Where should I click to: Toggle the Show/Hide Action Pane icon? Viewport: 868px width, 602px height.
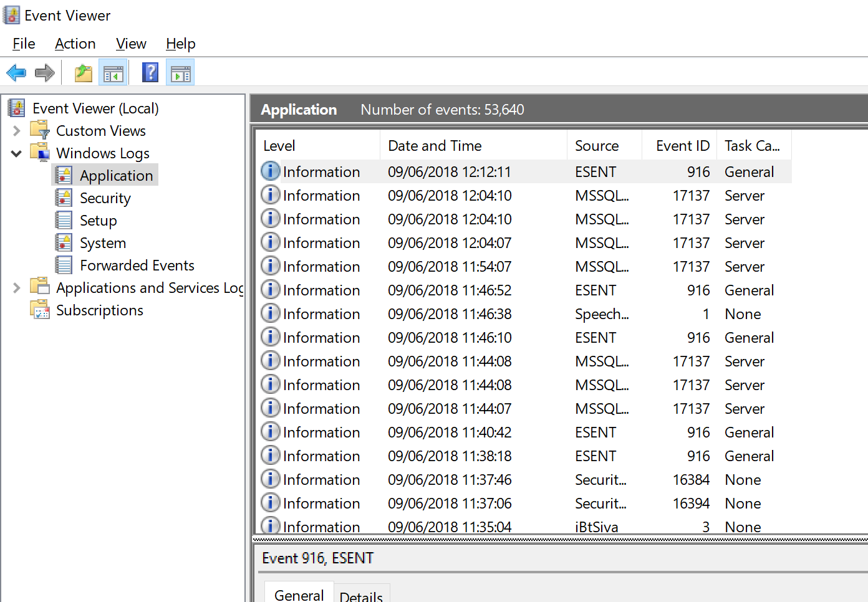coord(181,73)
